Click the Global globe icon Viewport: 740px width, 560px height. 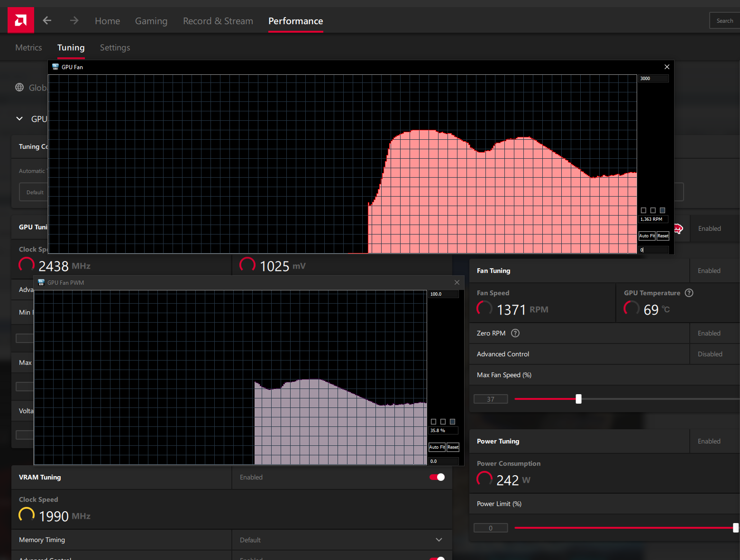pyautogui.click(x=19, y=87)
